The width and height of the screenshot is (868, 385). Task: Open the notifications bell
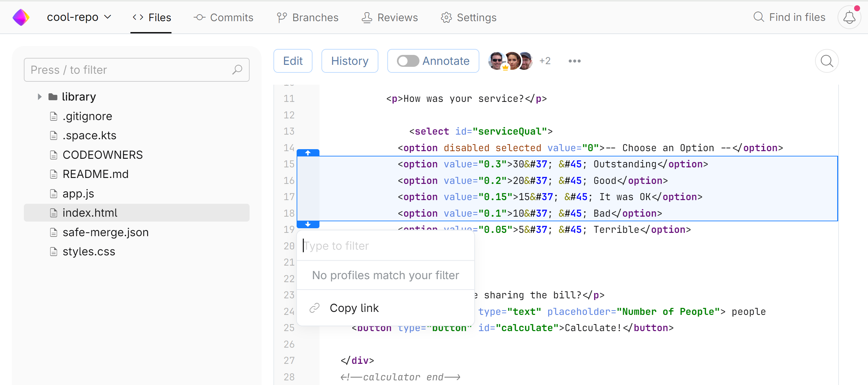[x=849, y=18]
